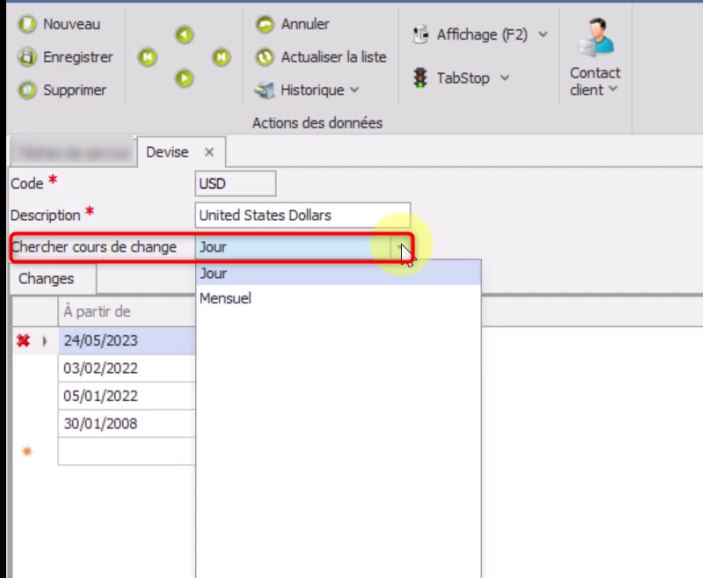Select the 03/02/2022 date row
This screenshot has width=703, height=578.
(x=127, y=369)
